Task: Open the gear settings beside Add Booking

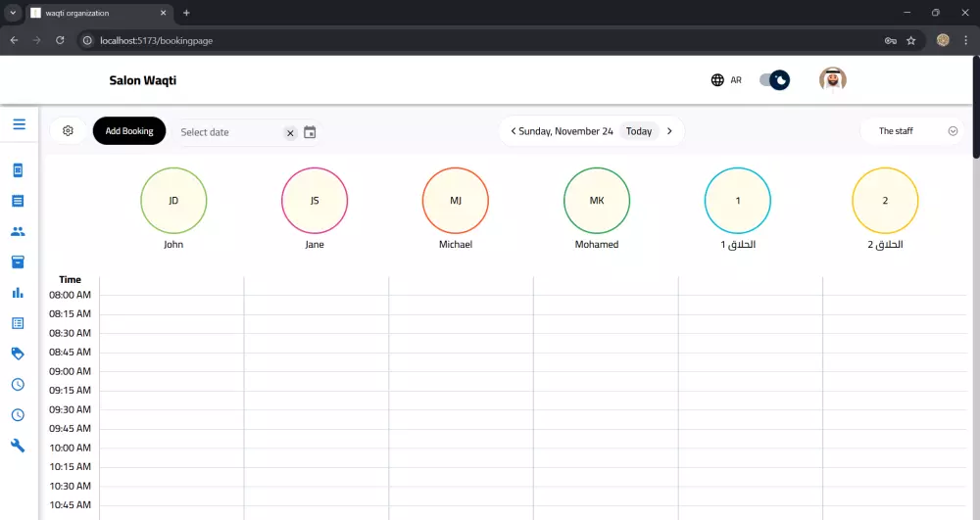Action: coord(68,130)
